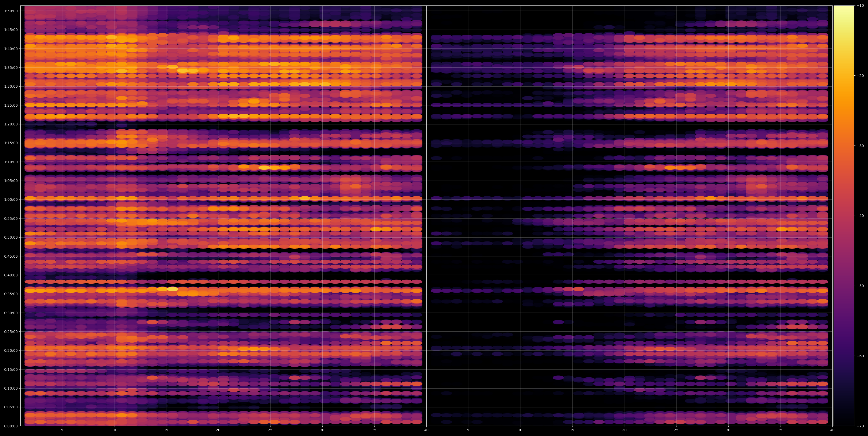Click the −70 colorbar scale label

[x=860, y=426]
